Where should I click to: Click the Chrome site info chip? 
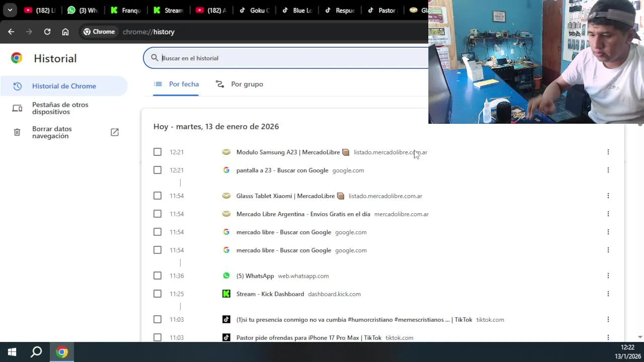tap(99, 32)
